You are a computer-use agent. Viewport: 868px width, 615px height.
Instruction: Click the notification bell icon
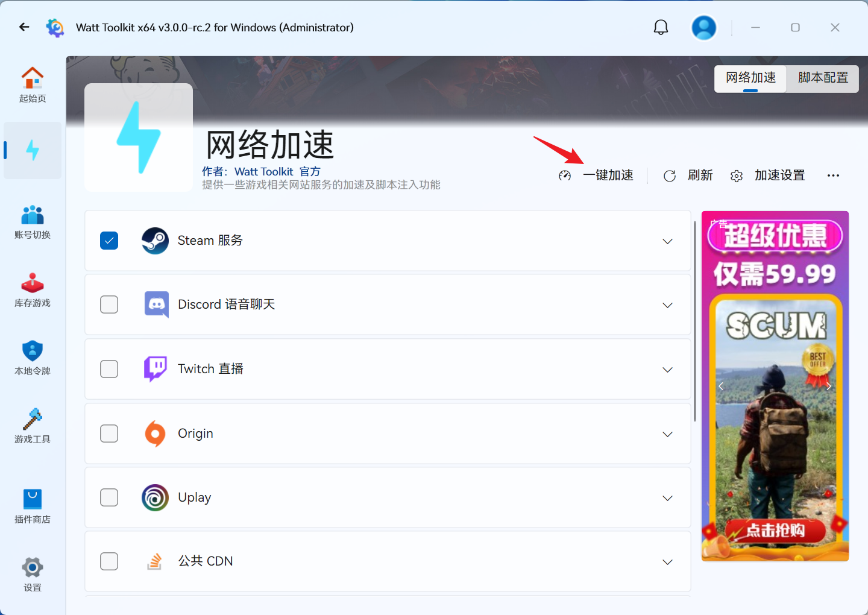(661, 28)
